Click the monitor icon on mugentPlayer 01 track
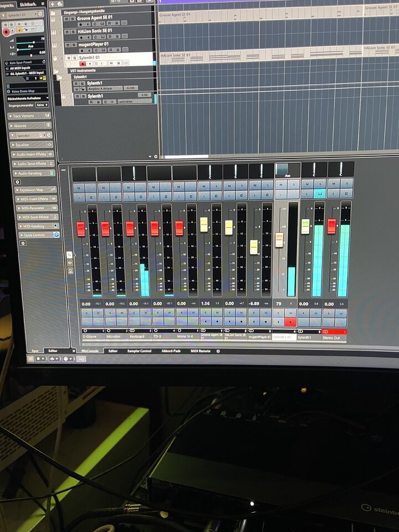The width and height of the screenshot is (399, 532). pos(89,50)
